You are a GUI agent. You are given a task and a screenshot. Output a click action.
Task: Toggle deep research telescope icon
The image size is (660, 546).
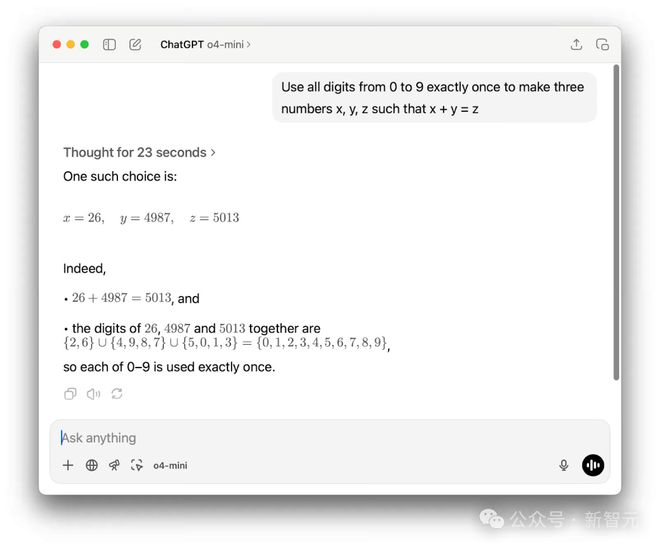114,465
